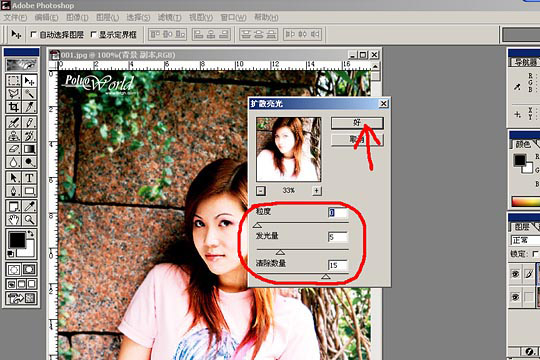Open the 图层(L) menu
Image resolution: width=540 pixels, height=360 pixels.
point(107,17)
